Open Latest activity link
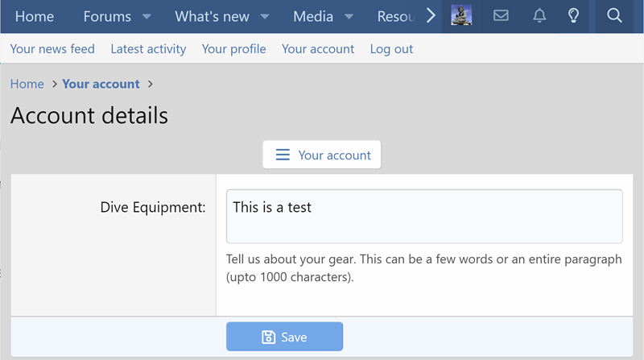This screenshot has height=360, width=644. 148,49
